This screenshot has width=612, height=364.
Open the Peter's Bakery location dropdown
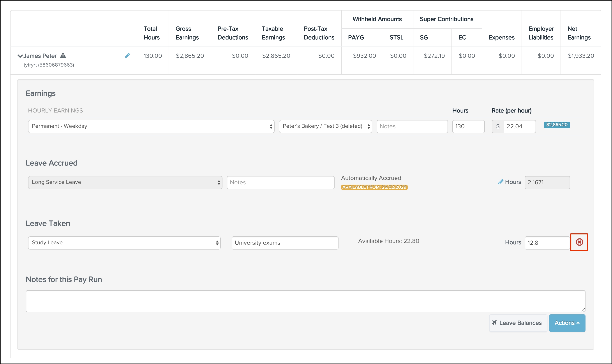click(325, 126)
